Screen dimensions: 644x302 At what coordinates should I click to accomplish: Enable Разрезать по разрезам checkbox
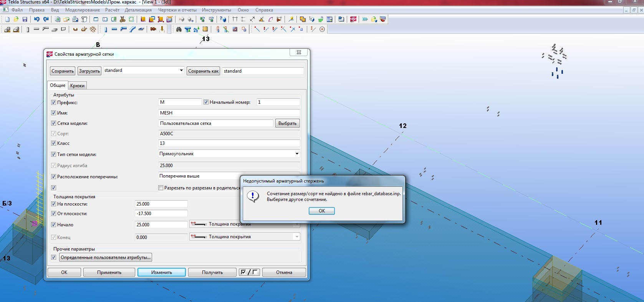(x=161, y=188)
